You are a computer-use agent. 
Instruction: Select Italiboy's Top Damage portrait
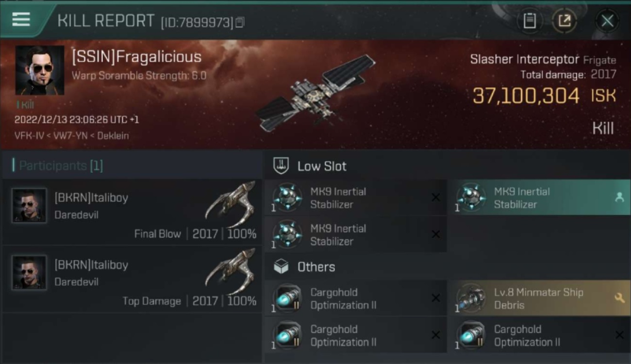(x=29, y=273)
